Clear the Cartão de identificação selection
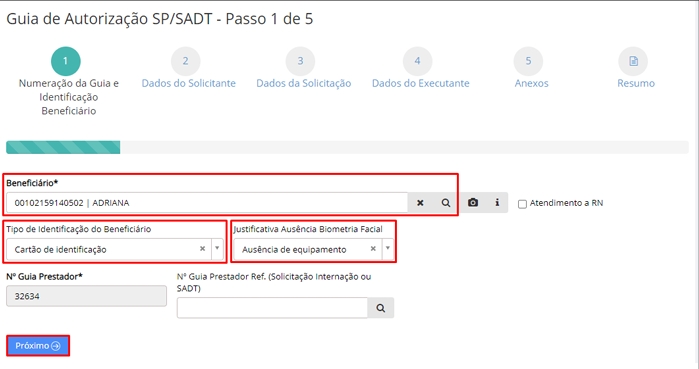The image size is (699, 369). click(x=202, y=249)
